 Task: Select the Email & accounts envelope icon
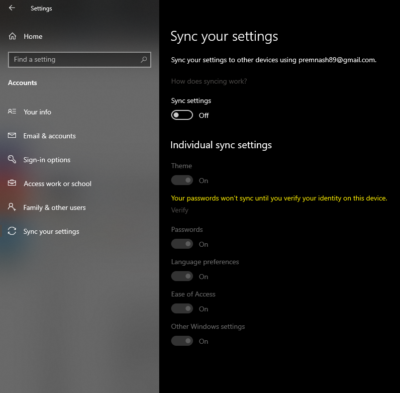click(x=12, y=136)
